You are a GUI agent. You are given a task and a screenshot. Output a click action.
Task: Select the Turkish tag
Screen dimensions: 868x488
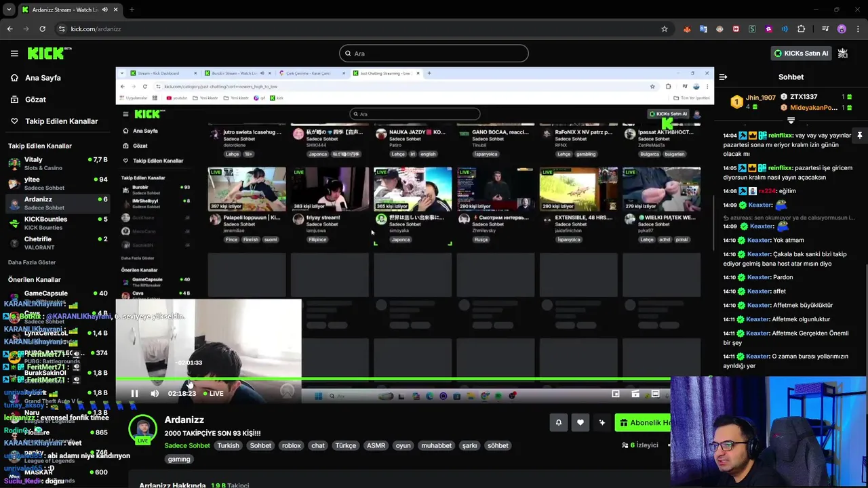click(x=228, y=445)
